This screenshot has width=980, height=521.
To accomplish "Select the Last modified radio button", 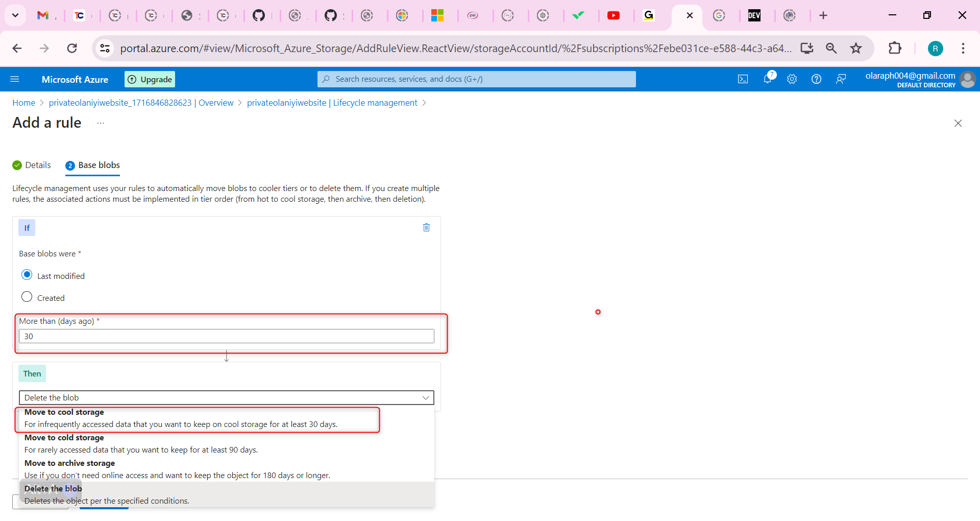I will pos(27,275).
